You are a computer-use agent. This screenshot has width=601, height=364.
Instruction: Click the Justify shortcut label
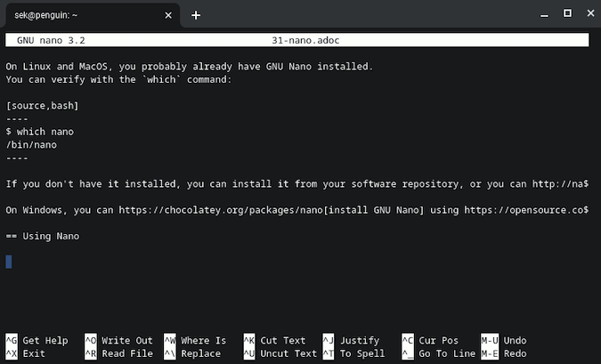tap(359, 340)
